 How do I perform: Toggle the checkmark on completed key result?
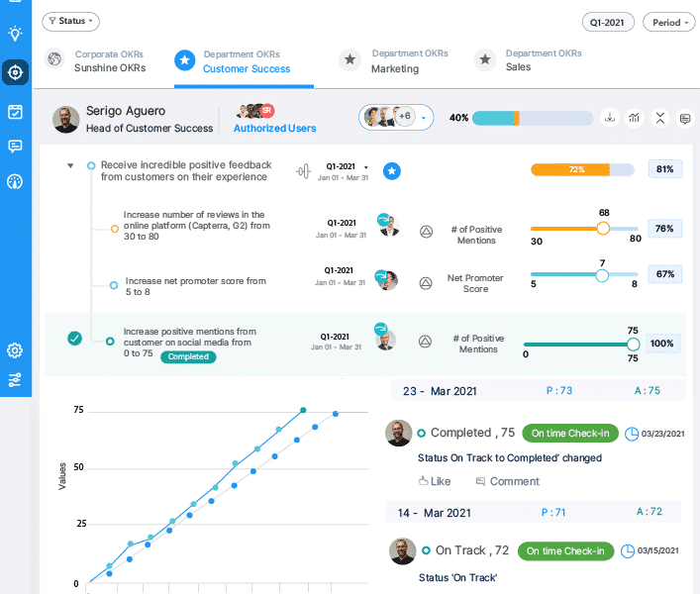[74, 339]
